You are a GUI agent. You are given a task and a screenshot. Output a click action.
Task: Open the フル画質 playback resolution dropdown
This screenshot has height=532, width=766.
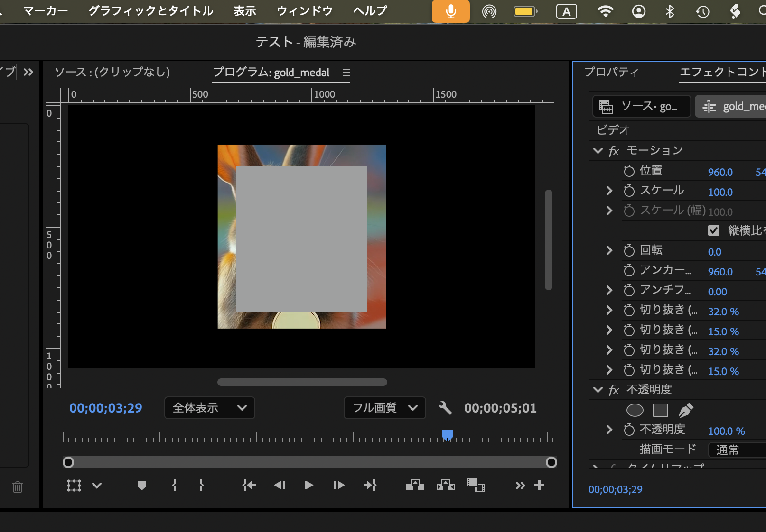click(384, 408)
